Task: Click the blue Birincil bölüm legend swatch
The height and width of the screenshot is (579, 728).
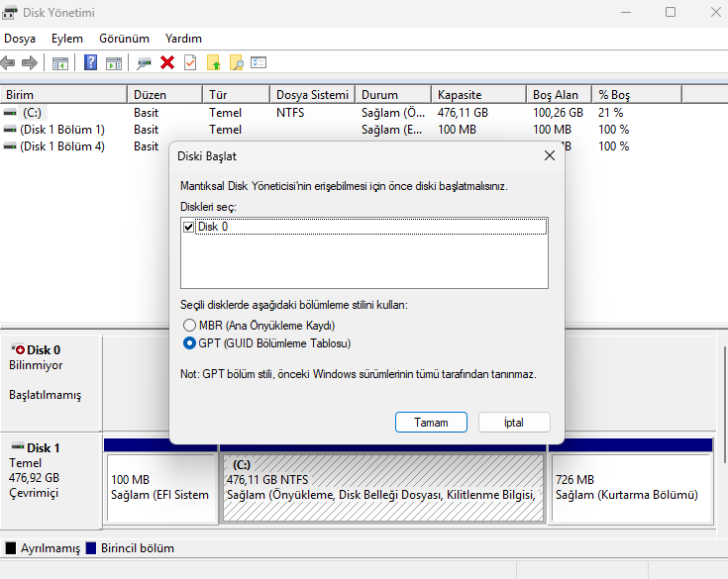Action: pyautogui.click(x=91, y=548)
